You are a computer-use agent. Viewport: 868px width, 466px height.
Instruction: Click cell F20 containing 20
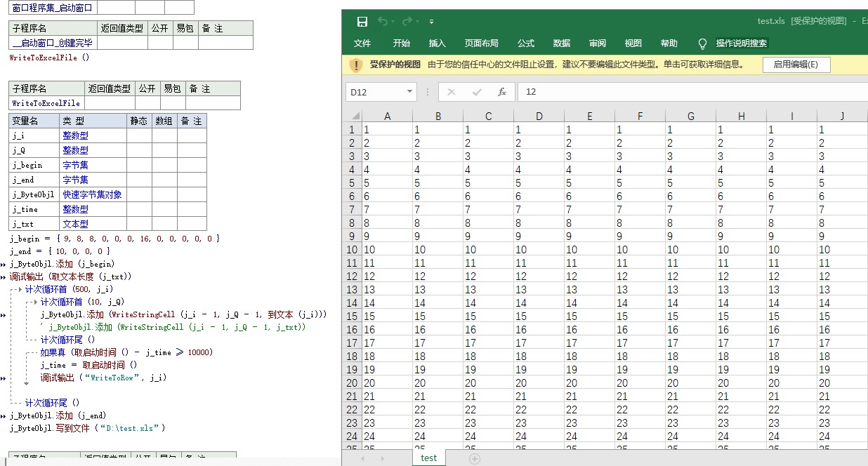(640, 383)
